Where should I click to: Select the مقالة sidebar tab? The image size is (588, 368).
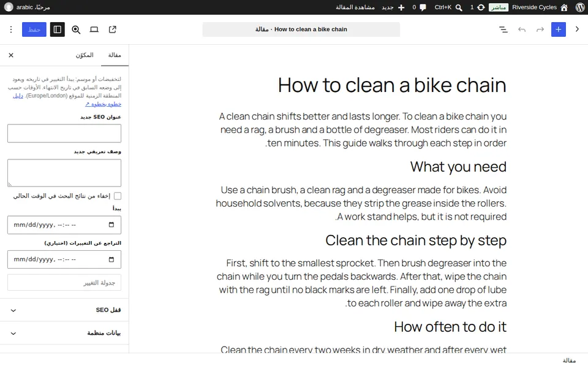[115, 55]
